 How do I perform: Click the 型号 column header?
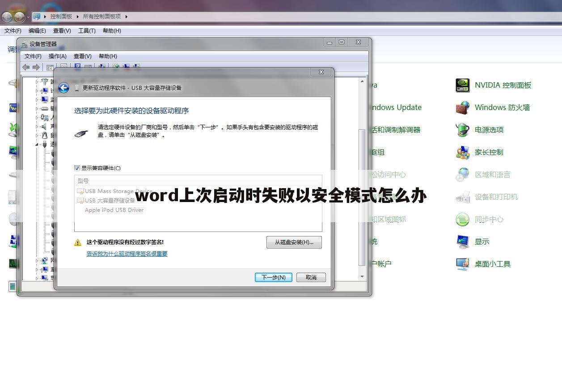pyautogui.click(x=198, y=181)
